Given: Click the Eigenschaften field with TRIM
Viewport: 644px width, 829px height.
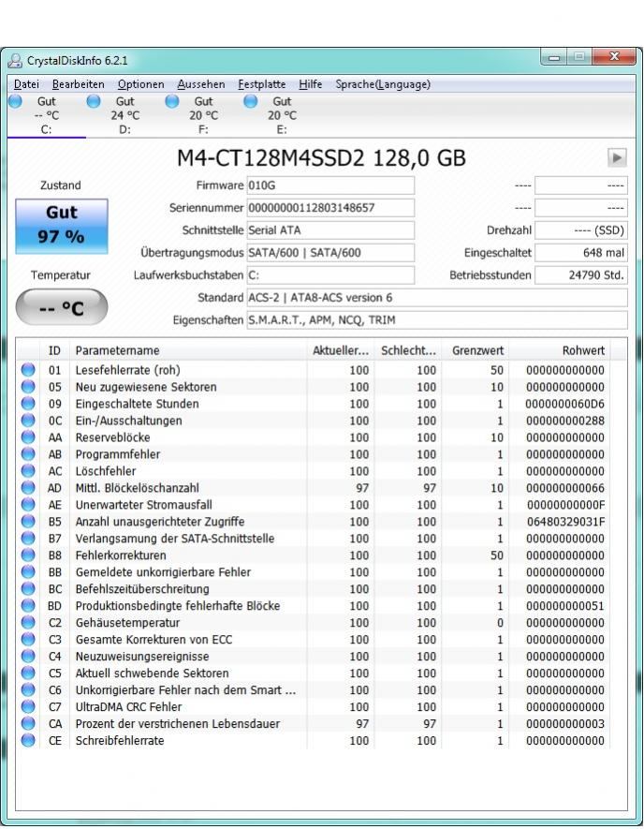Looking at the screenshot, I should (437, 319).
